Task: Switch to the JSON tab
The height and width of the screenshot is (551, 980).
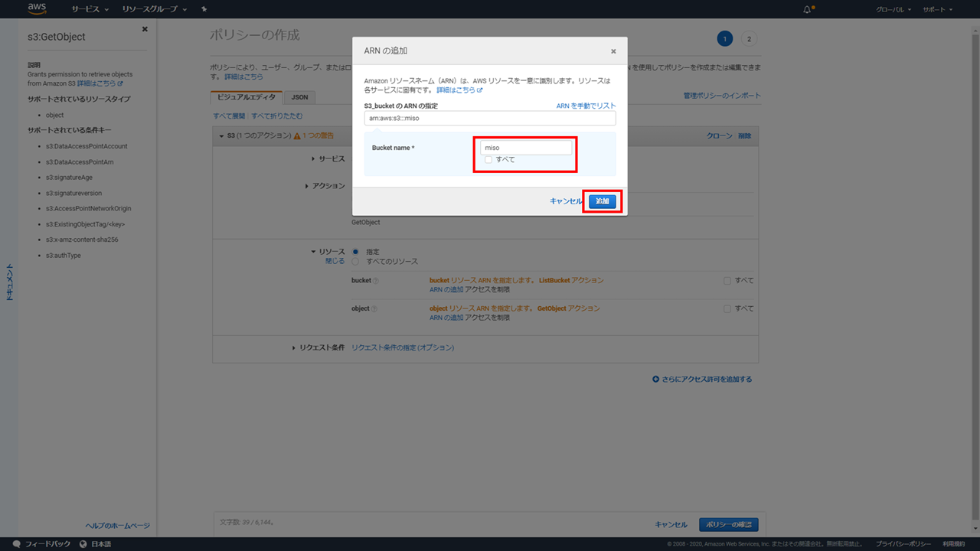Action: click(x=299, y=97)
